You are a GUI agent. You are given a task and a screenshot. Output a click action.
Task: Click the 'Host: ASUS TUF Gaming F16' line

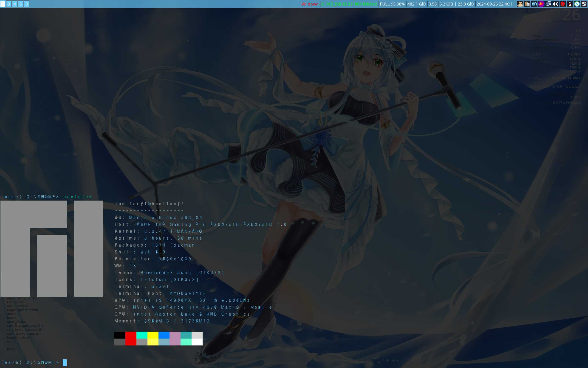(x=201, y=224)
